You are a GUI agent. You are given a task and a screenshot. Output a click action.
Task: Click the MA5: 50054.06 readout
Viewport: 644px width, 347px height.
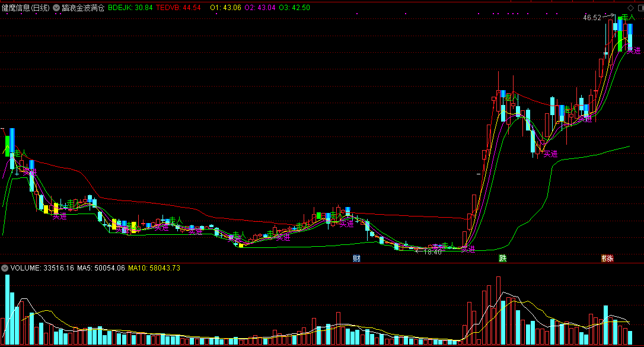point(101,268)
